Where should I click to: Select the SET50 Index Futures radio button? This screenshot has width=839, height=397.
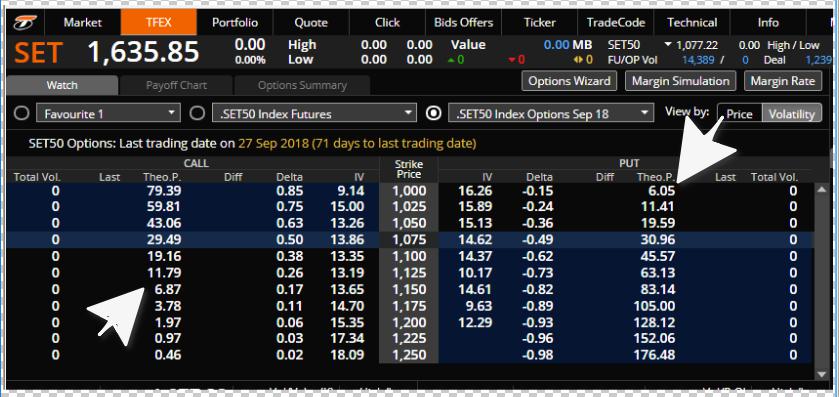coord(198,113)
